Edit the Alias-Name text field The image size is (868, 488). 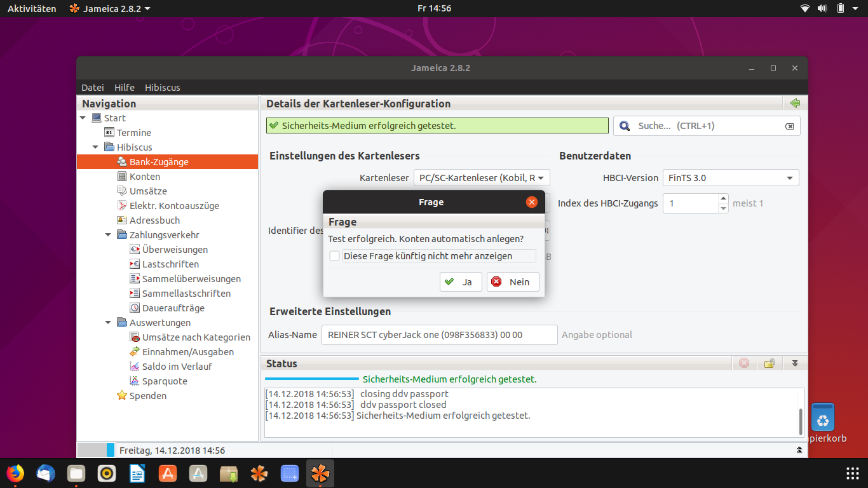click(x=440, y=335)
